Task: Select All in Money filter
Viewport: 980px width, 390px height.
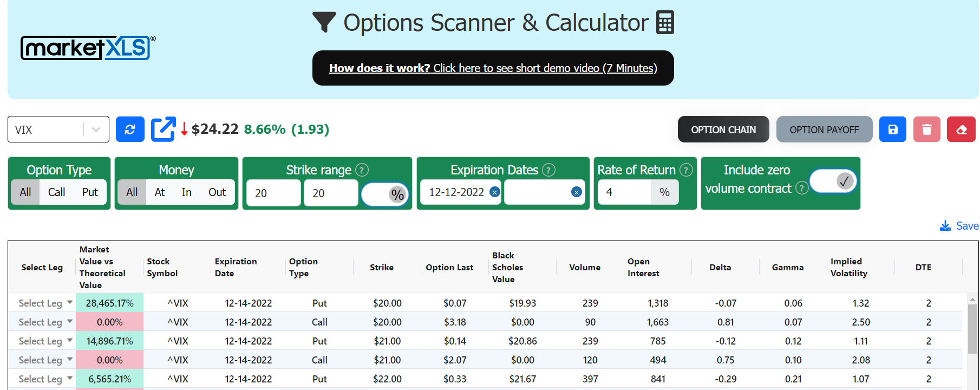Action: [132, 192]
